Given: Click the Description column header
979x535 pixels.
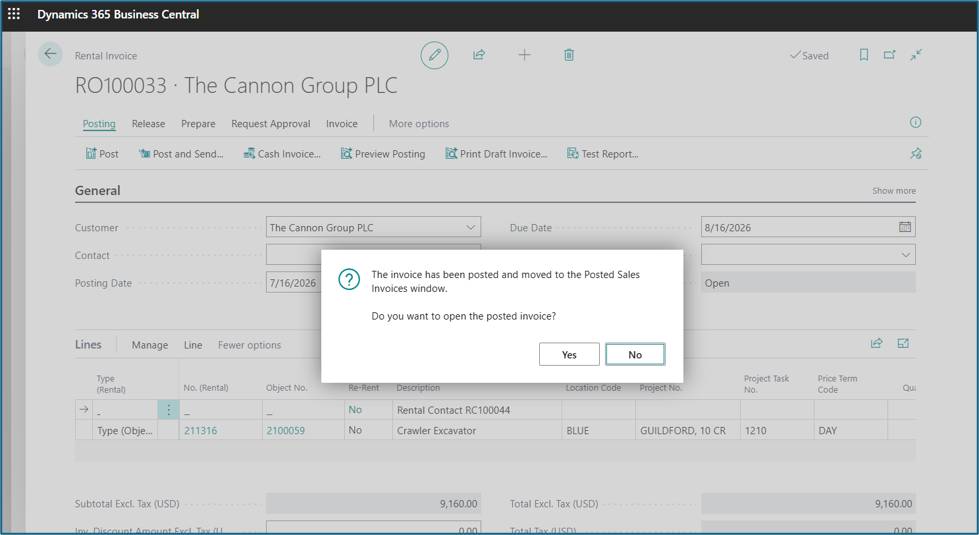Looking at the screenshot, I should 418,388.
